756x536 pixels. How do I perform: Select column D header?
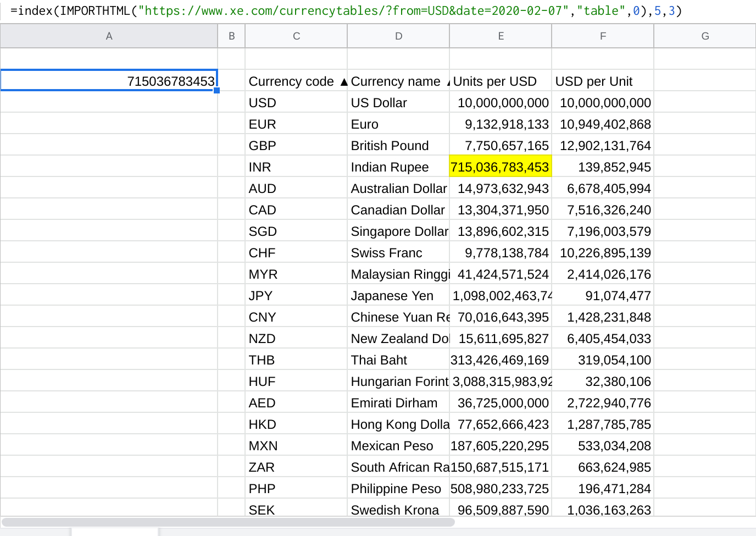(398, 36)
